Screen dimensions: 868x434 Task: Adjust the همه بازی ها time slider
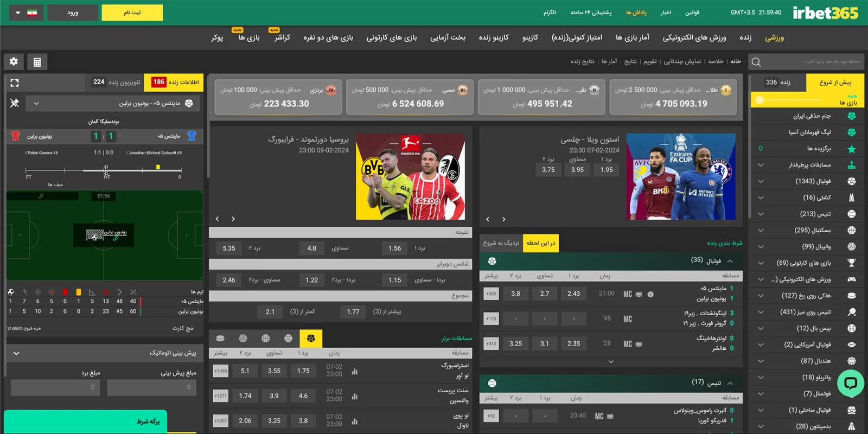pyautogui.click(x=759, y=100)
